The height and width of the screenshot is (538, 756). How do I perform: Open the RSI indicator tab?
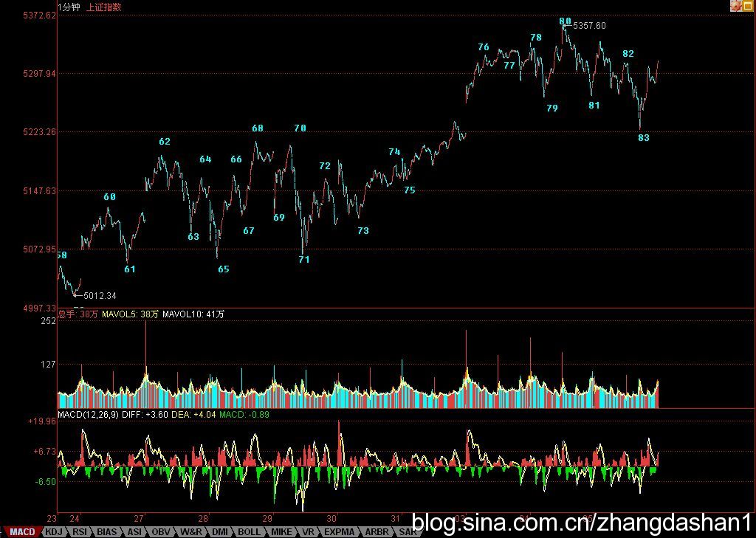(79, 531)
